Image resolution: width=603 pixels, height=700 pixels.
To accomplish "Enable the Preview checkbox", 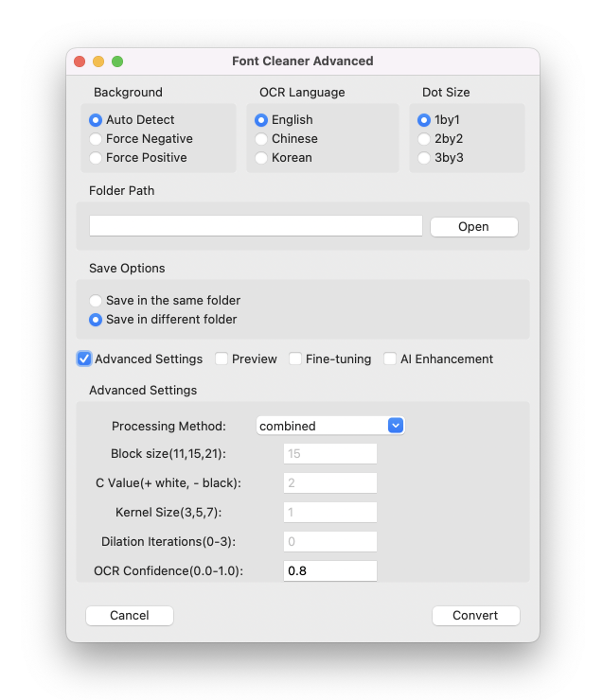I will (x=222, y=359).
